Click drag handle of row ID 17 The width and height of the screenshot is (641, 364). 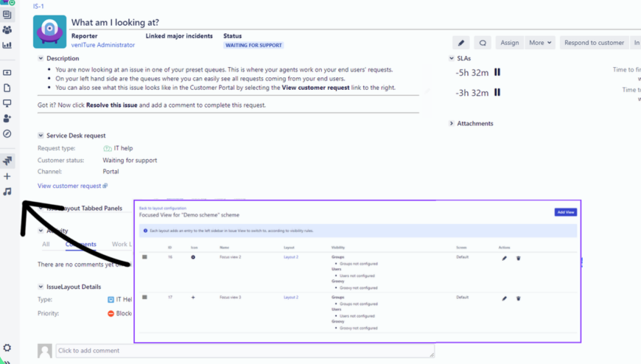(144, 298)
